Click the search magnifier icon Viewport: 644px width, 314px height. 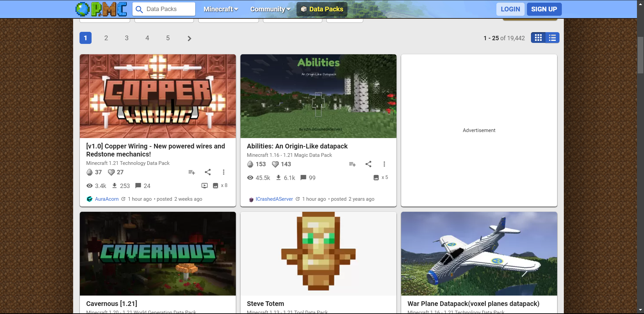click(139, 9)
